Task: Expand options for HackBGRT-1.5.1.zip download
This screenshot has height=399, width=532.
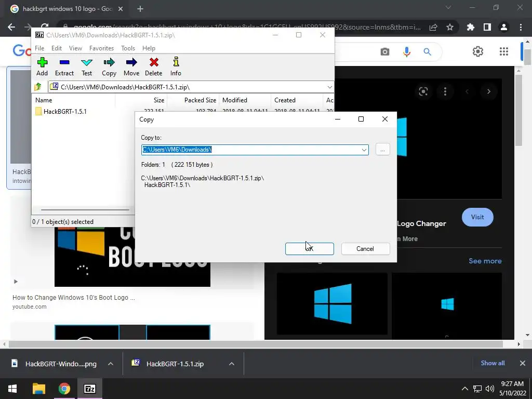Action: 231,364
